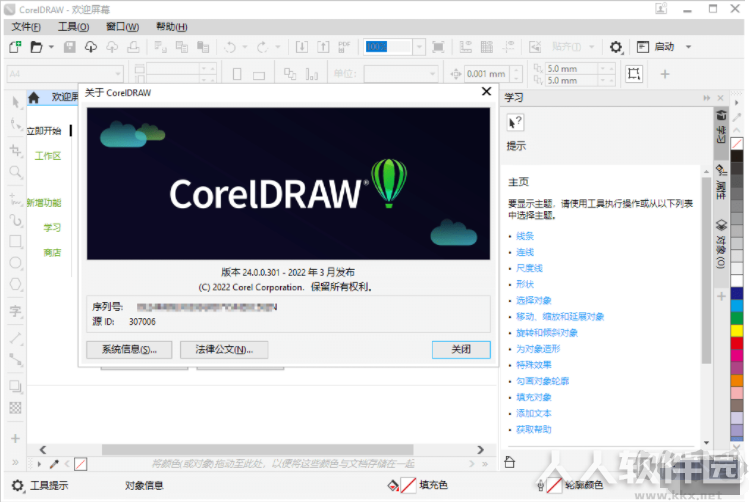Click the 法律公文 button

(224, 350)
